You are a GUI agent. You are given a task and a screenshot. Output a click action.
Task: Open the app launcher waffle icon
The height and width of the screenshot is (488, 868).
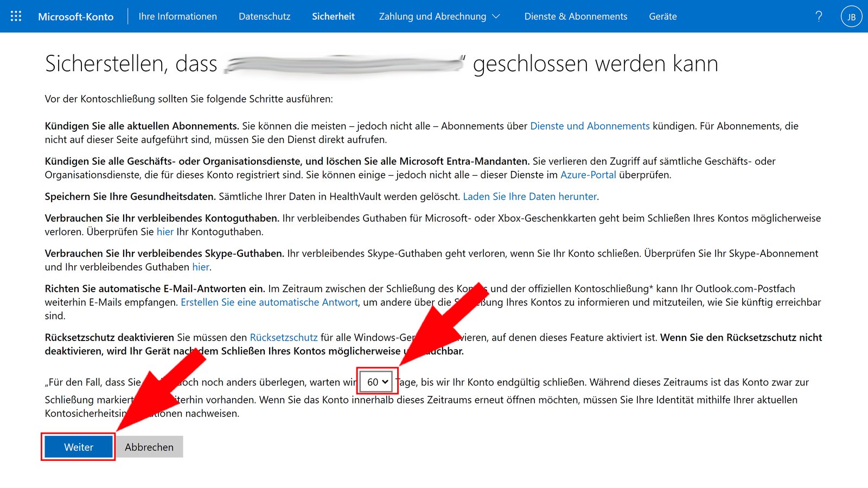tap(16, 16)
